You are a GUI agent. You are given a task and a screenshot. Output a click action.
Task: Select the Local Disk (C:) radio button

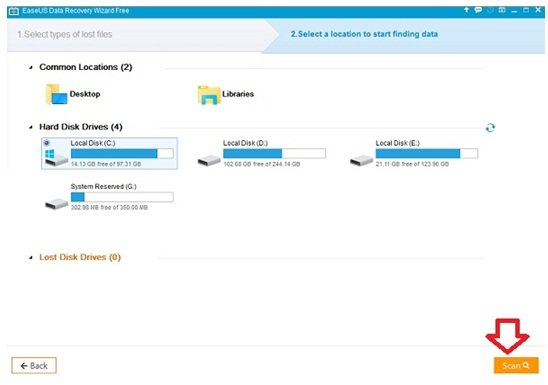point(46,143)
